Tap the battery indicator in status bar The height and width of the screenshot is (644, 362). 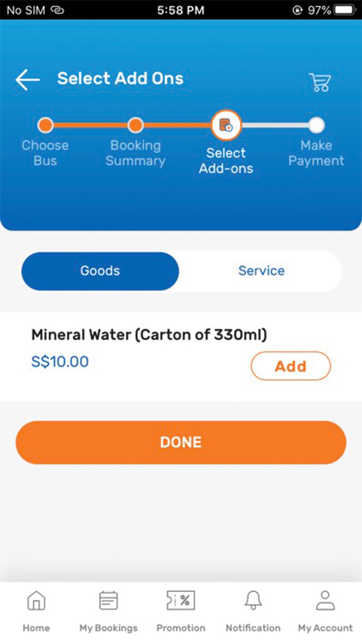click(344, 10)
